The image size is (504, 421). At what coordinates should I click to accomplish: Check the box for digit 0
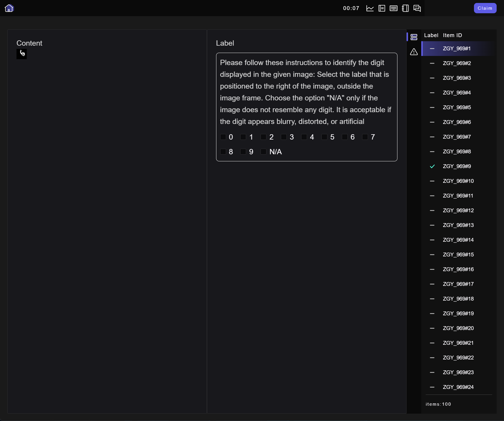223,137
